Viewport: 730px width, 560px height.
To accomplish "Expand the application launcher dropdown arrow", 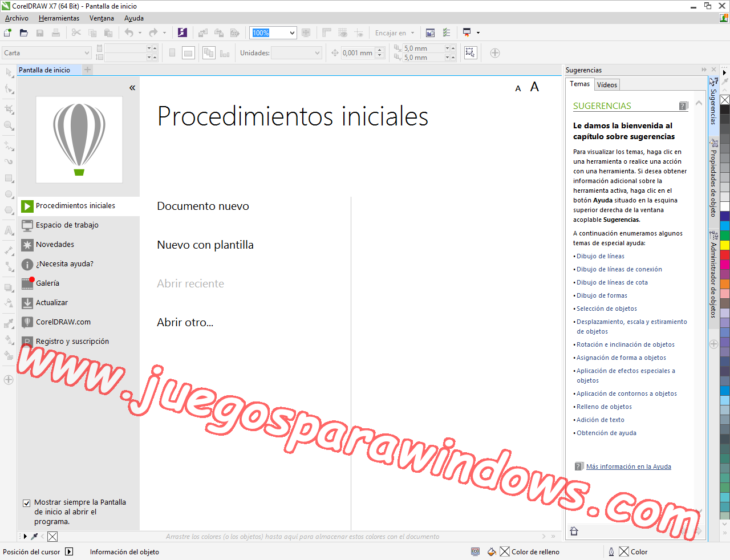I will tap(478, 33).
